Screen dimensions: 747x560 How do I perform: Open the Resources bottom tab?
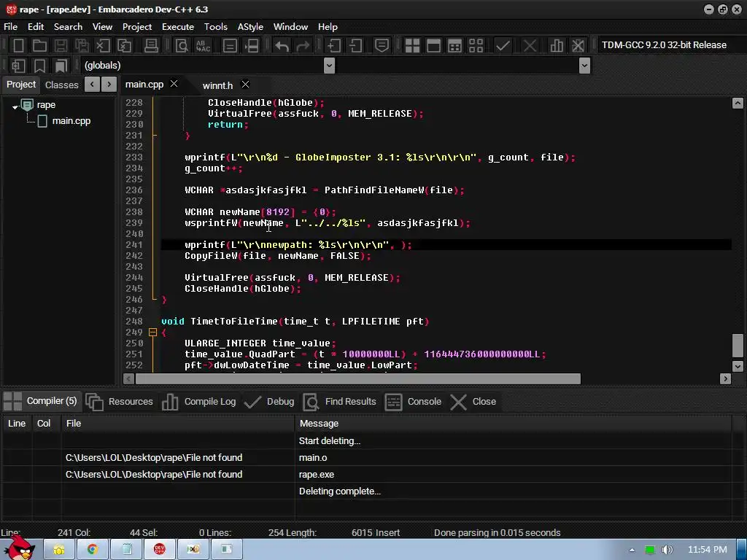tap(120, 402)
